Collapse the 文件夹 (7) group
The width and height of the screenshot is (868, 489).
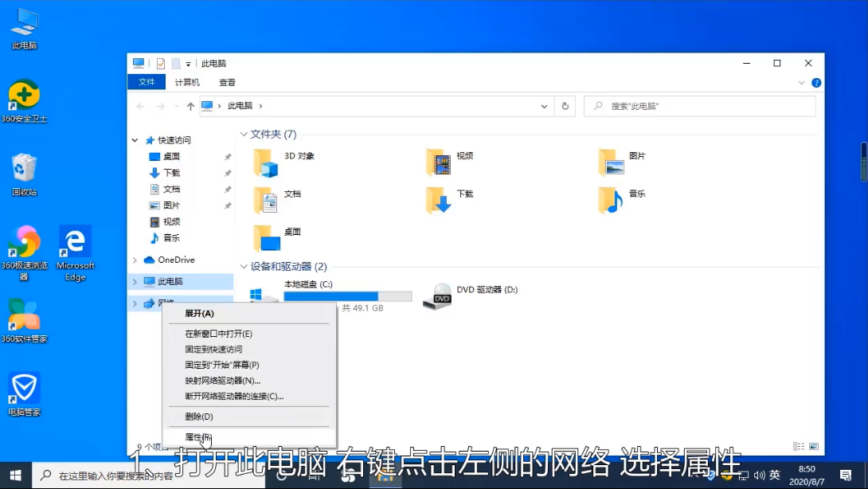[244, 134]
